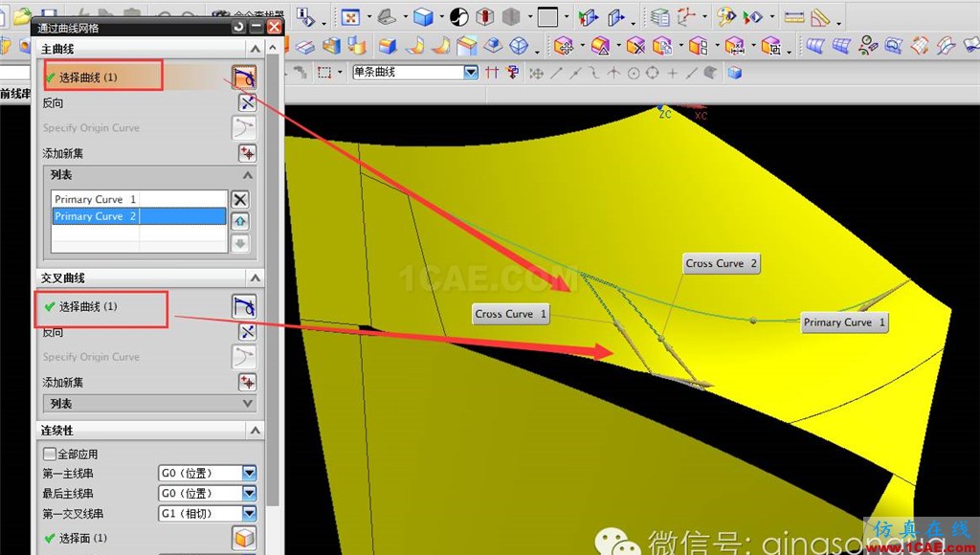The height and width of the screenshot is (555, 980).
Task: Click the black-white shading sphere icon
Action: coord(459,17)
